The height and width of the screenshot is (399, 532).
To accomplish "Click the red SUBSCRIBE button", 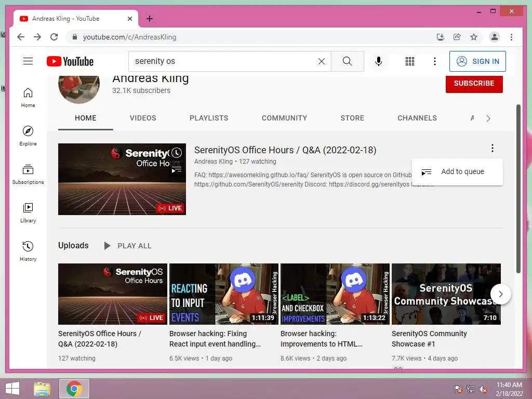I will click(x=474, y=83).
